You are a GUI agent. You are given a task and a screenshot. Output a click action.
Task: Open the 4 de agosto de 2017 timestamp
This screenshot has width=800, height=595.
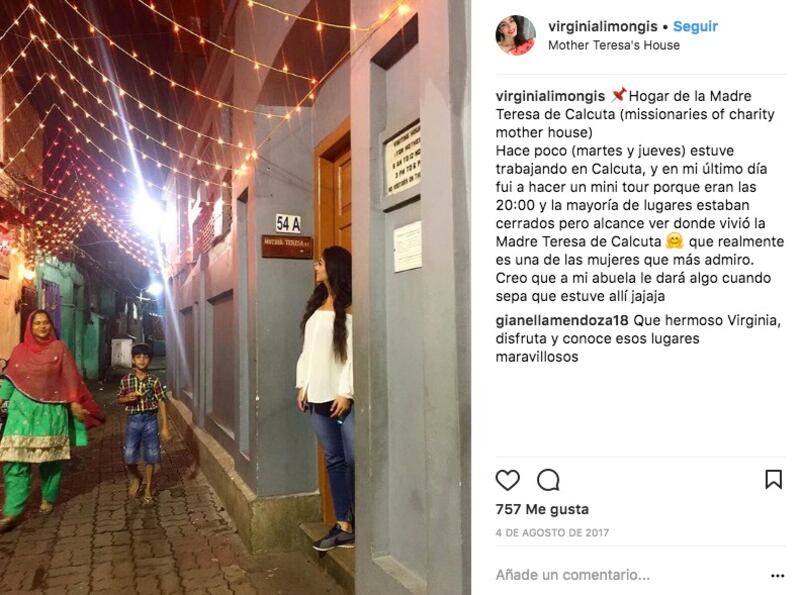(552, 533)
